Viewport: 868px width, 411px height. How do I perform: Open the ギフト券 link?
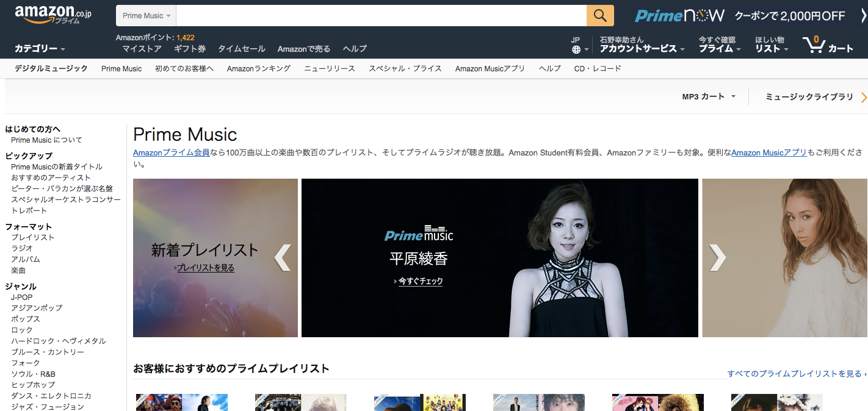pos(190,49)
